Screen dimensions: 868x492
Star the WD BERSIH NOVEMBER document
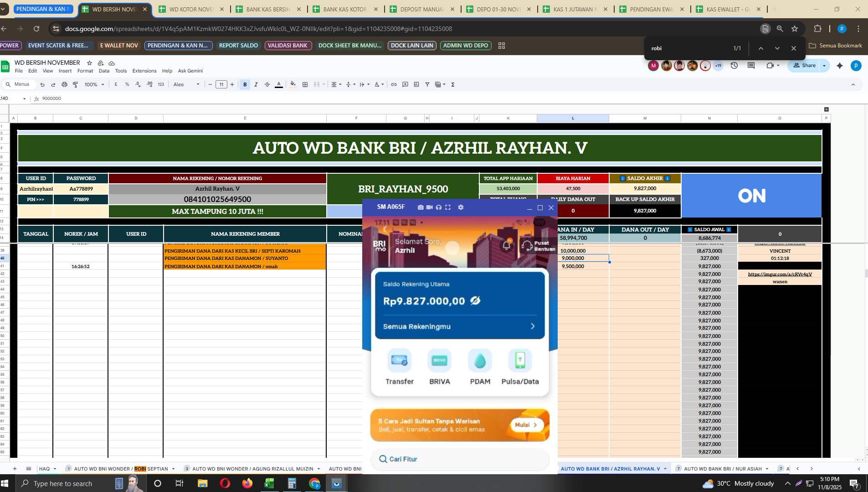90,63
